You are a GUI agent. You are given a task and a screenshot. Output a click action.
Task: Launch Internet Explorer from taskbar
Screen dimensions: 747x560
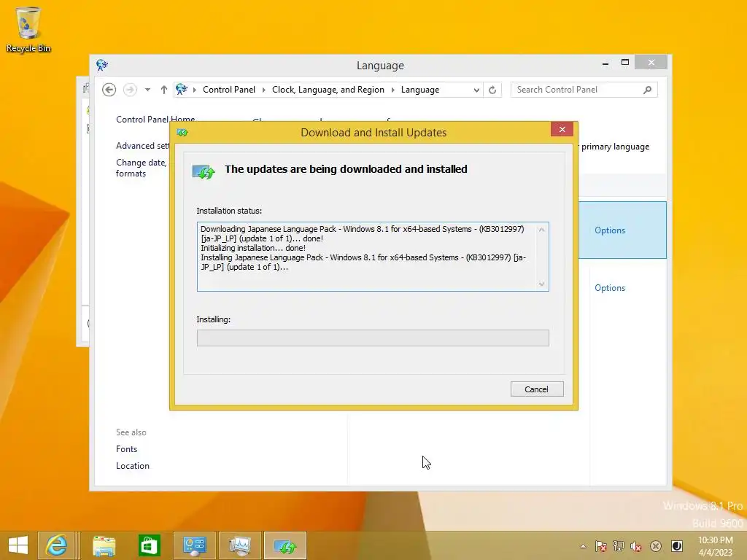[x=55, y=545]
